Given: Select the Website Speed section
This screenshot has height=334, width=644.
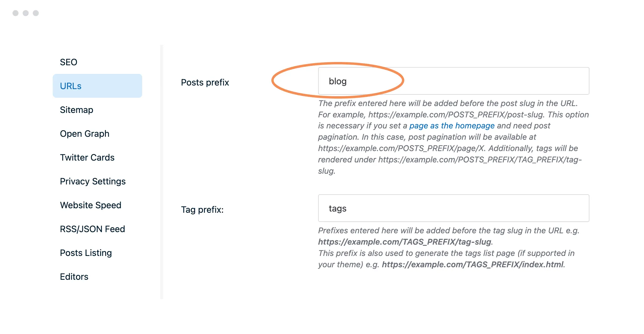Looking at the screenshot, I should [x=91, y=205].
